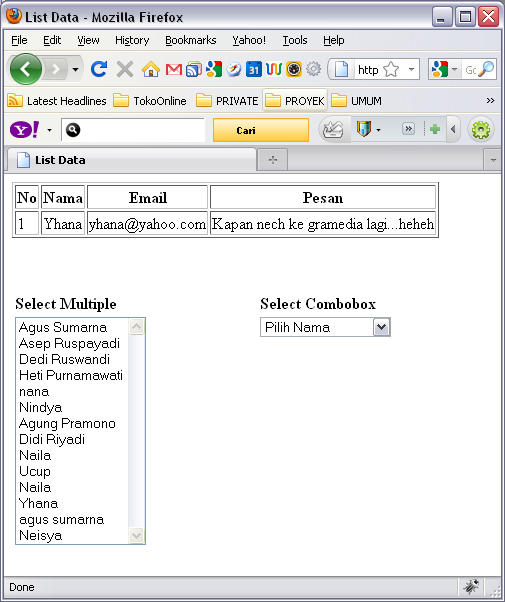
Task: Click the search magnifier icon in the search box
Action: [x=487, y=69]
